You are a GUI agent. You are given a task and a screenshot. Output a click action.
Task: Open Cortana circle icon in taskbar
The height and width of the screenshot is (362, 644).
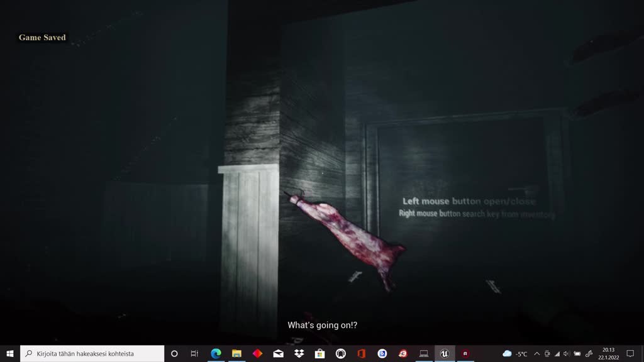(x=174, y=354)
